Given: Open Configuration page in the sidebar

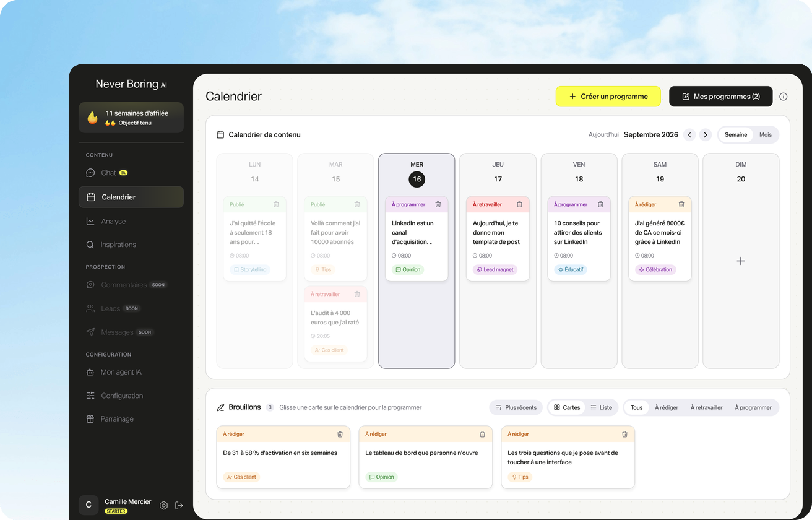Looking at the screenshot, I should coord(131,396).
